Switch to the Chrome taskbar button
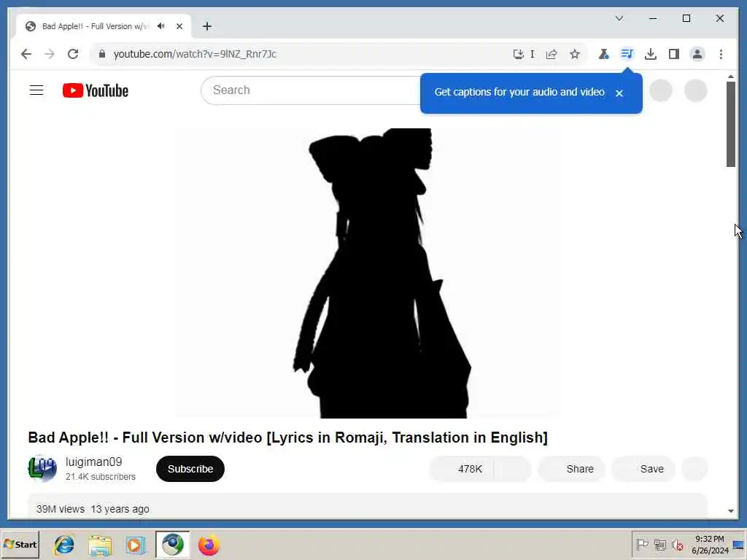Image resolution: width=747 pixels, height=560 pixels. pyautogui.click(x=172, y=545)
